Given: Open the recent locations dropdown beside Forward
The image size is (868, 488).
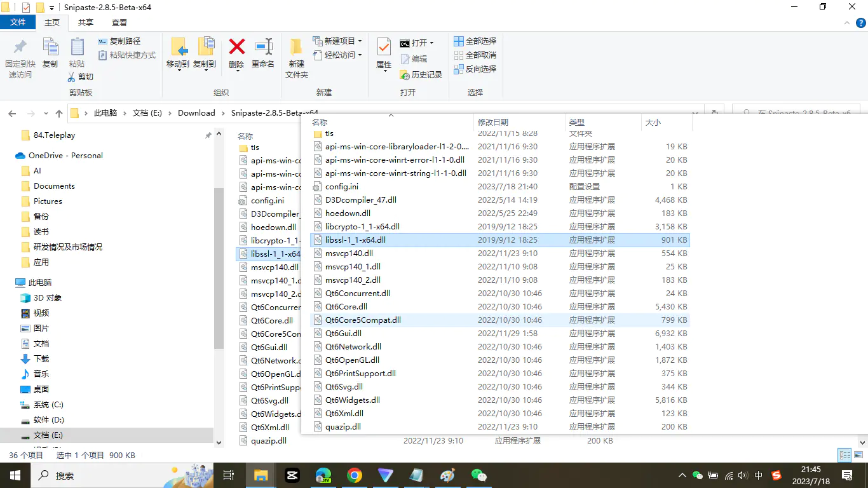Looking at the screenshot, I should (x=45, y=114).
